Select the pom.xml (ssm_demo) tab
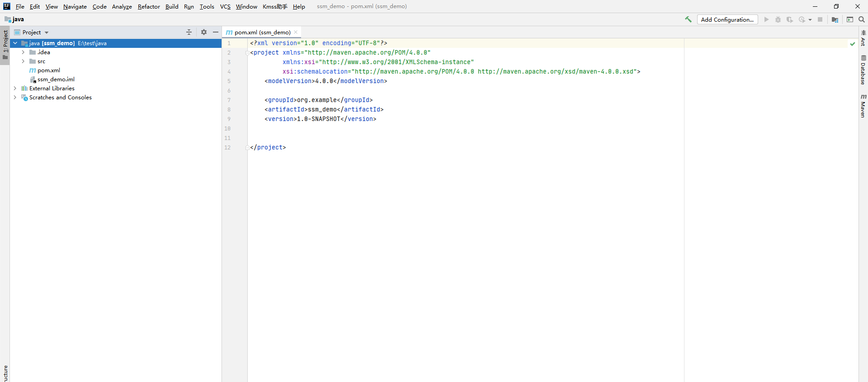Viewport: 868px width, 382px height. [262, 32]
